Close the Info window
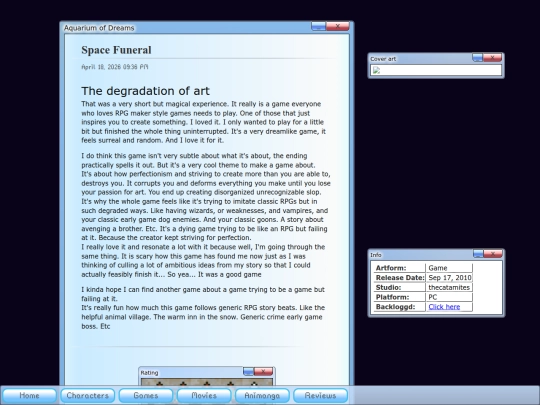 tap(493, 254)
